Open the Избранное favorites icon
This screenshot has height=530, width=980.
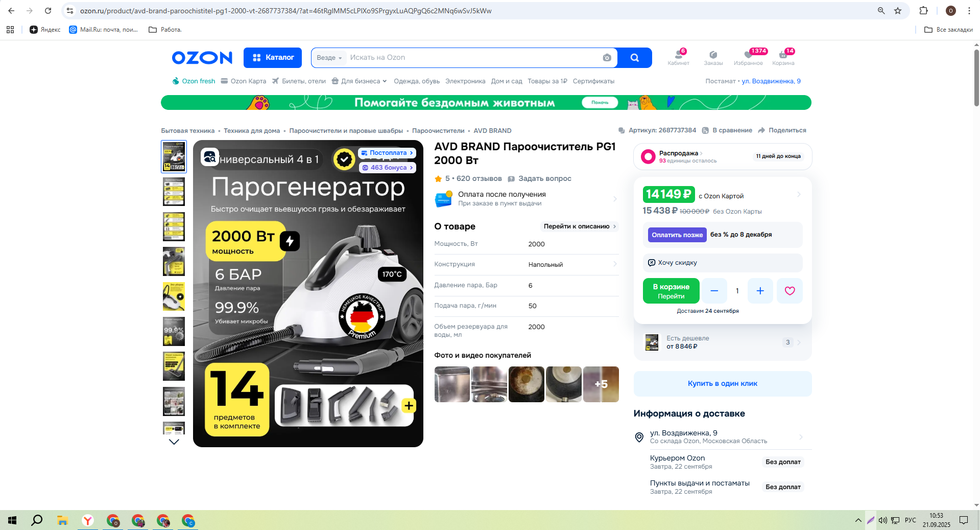(x=748, y=57)
